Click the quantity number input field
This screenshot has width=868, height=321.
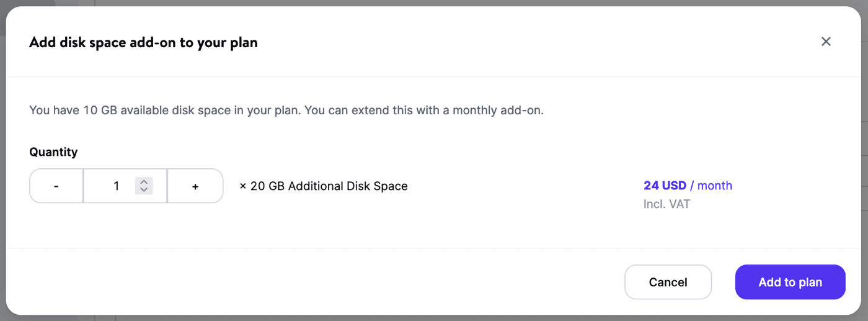coord(116,186)
